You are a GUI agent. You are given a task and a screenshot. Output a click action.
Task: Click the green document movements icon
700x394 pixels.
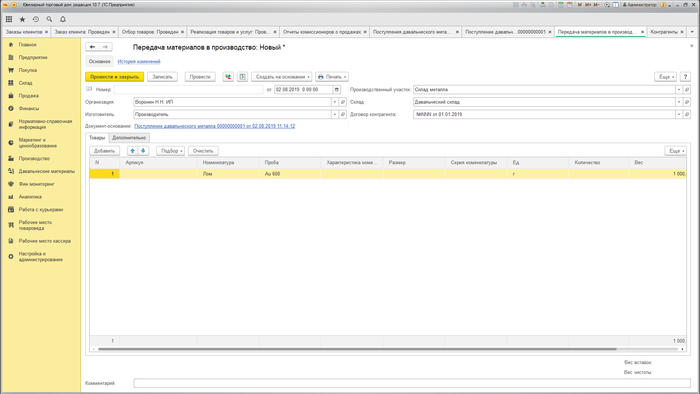pyautogui.click(x=228, y=77)
